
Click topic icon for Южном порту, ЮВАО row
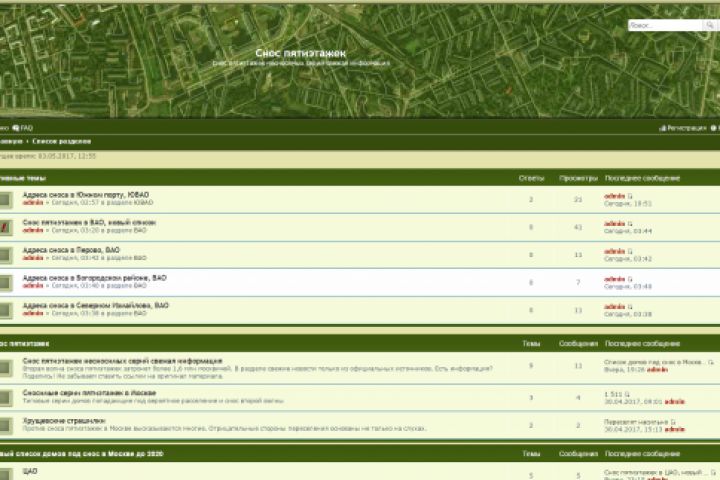pyautogui.click(x=6, y=200)
